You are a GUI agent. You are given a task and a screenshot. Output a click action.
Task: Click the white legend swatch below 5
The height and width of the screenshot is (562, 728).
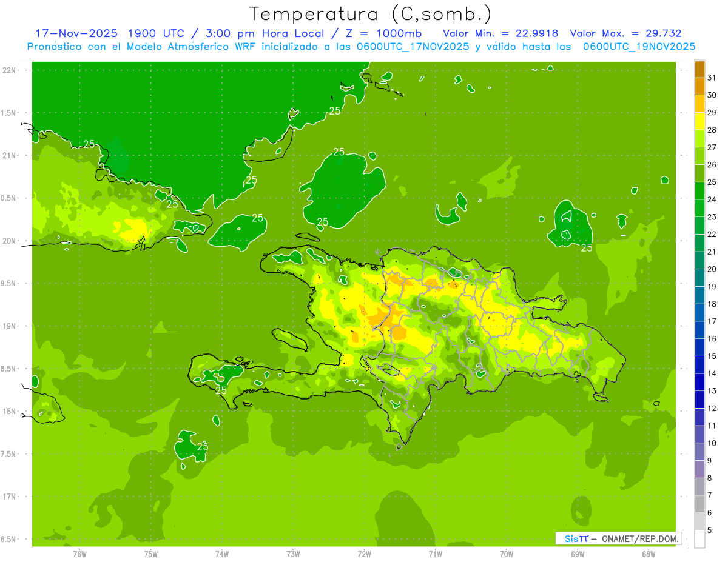699,539
